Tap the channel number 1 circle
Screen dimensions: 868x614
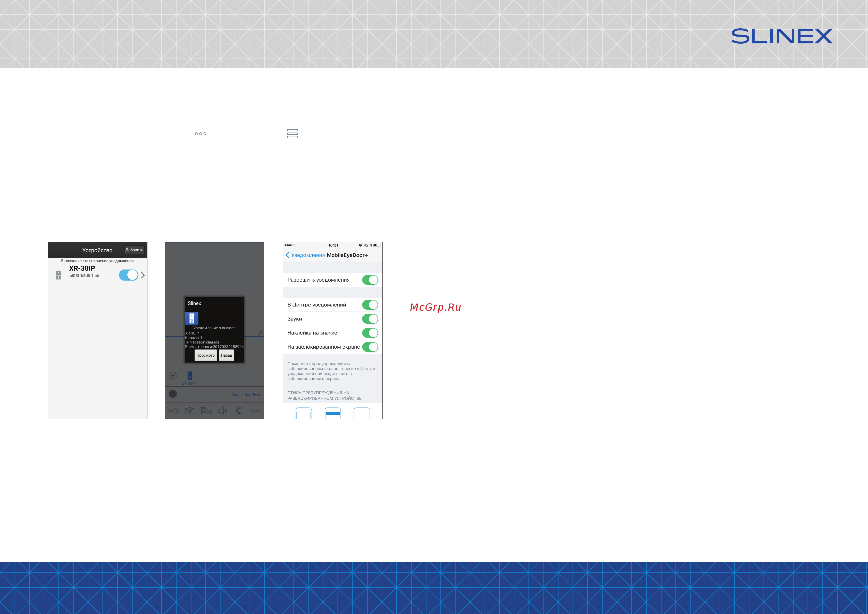pyautogui.click(x=173, y=394)
